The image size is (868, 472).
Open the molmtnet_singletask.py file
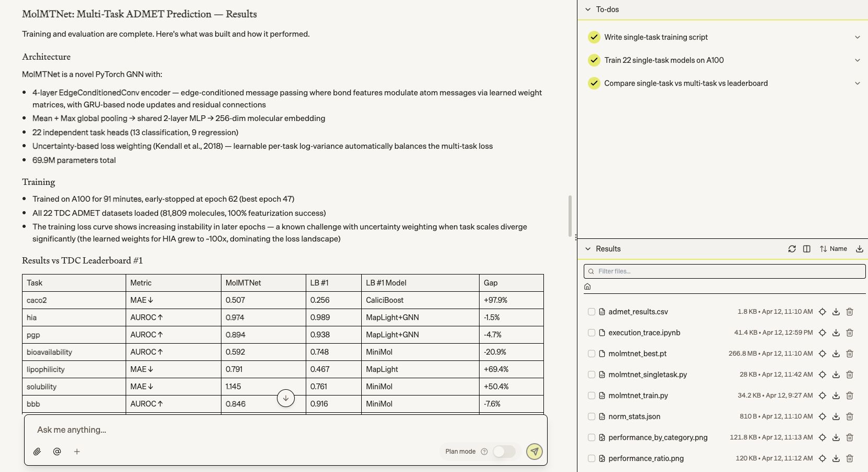[648, 375]
